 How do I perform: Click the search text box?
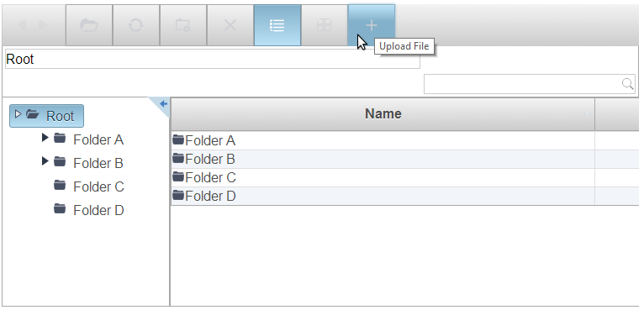[530, 84]
